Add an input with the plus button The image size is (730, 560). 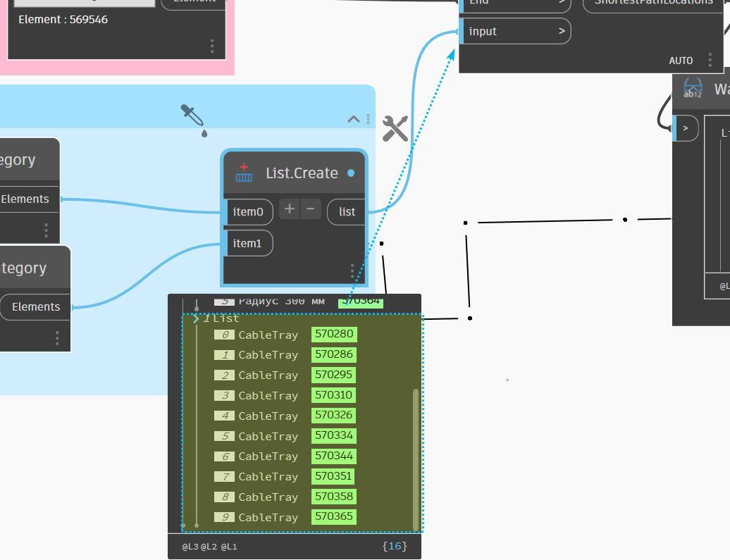click(289, 209)
